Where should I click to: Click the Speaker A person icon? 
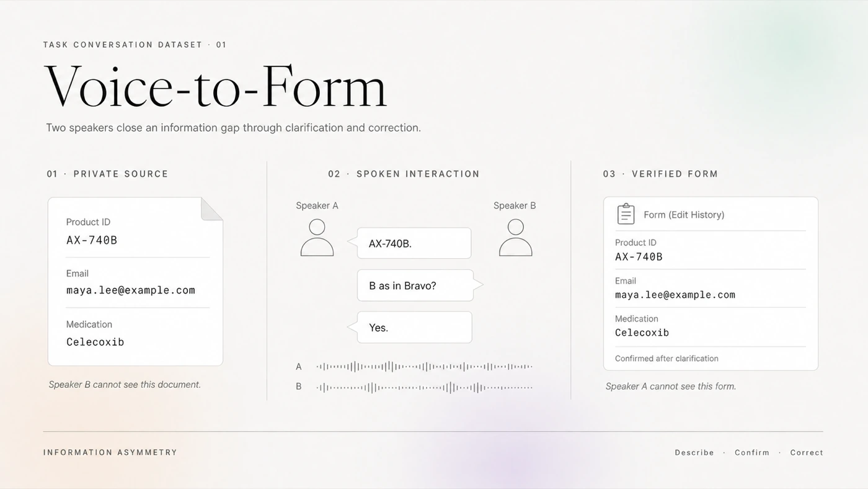point(317,238)
